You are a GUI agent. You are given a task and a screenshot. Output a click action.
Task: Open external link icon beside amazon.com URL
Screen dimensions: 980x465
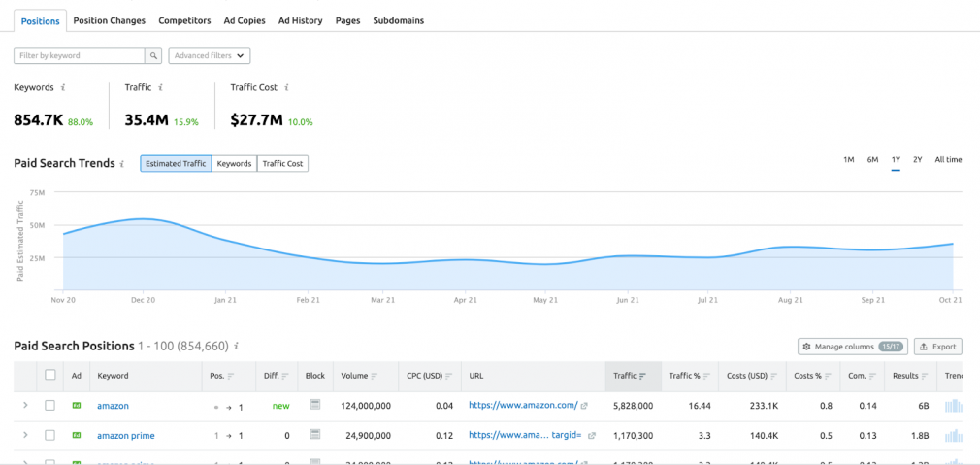pos(584,406)
